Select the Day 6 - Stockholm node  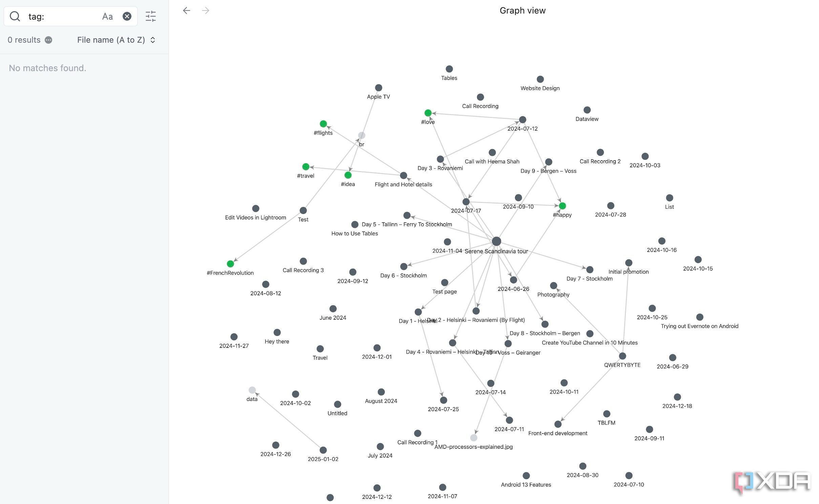pos(404,267)
